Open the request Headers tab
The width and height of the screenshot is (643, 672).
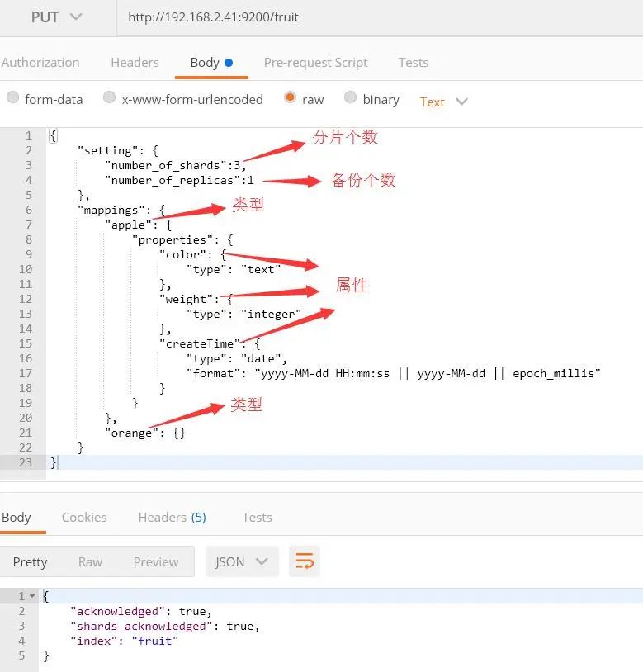coord(135,63)
